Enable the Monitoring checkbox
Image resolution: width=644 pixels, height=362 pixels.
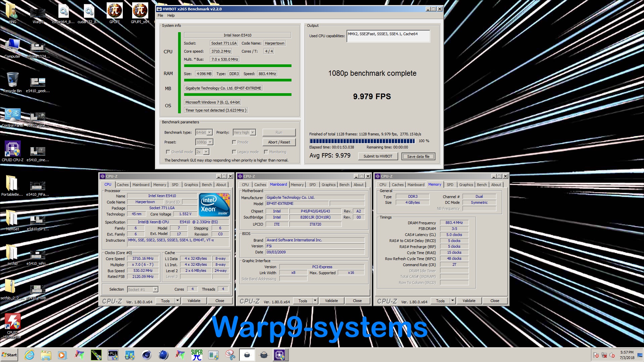266,152
